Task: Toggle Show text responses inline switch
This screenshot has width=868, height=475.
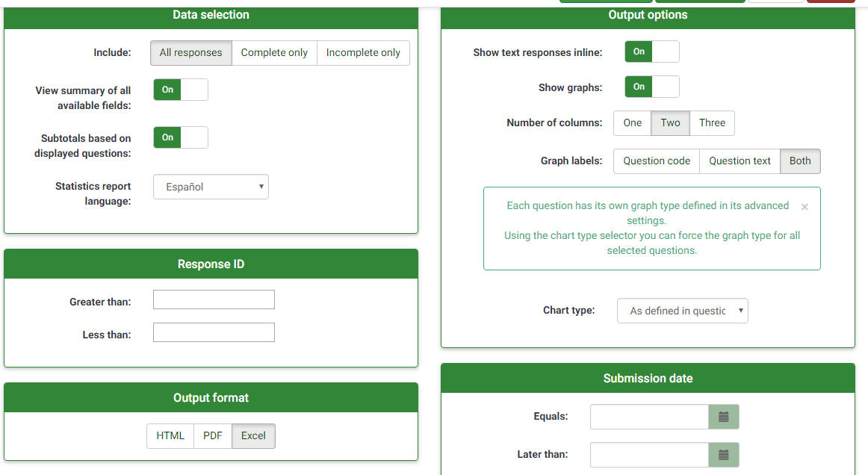Action: click(651, 52)
